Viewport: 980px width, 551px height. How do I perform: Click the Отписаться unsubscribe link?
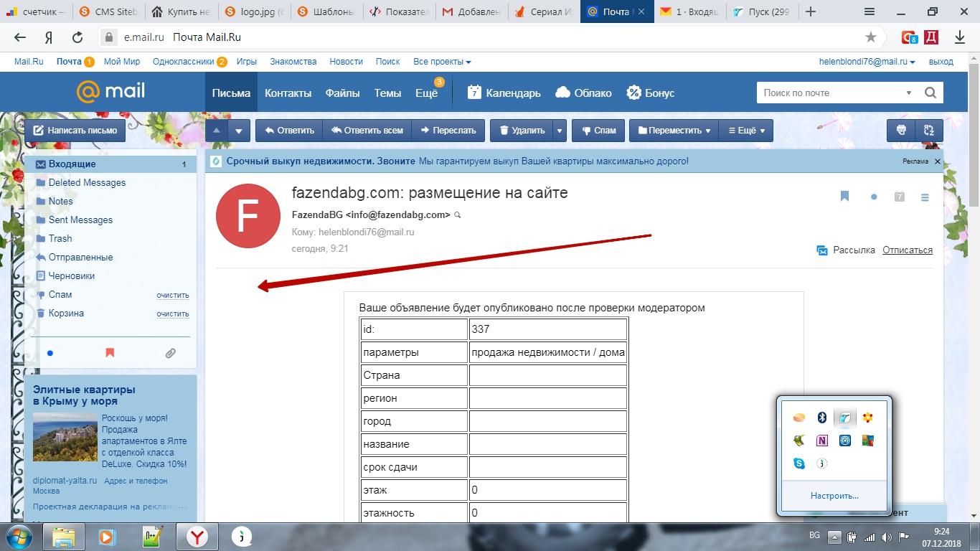coord(907,250)
